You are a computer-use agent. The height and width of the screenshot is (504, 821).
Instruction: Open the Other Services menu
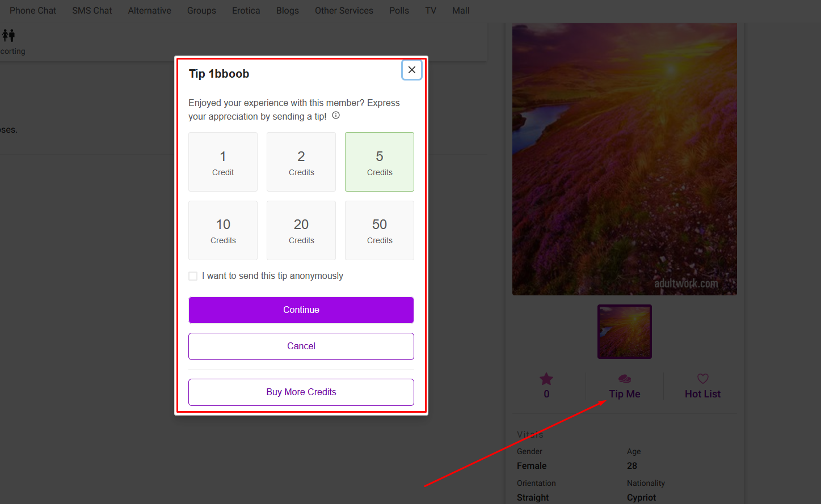click(344, 11)
